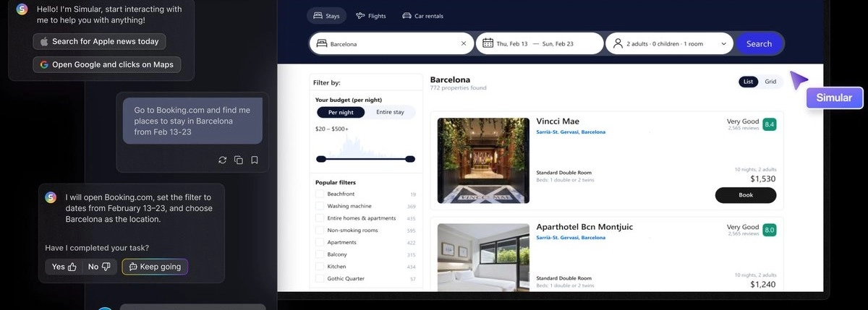Screen dimensions: 868x310
Task: Open the Vincci Mae hotel title
Action: tap(558, 121)
